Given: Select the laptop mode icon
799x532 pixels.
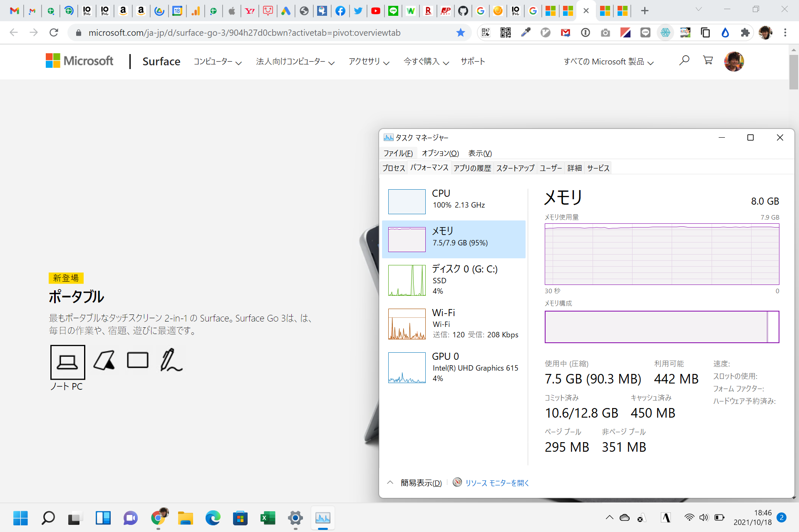Looking at the screenshot, I should click(67, 362).
